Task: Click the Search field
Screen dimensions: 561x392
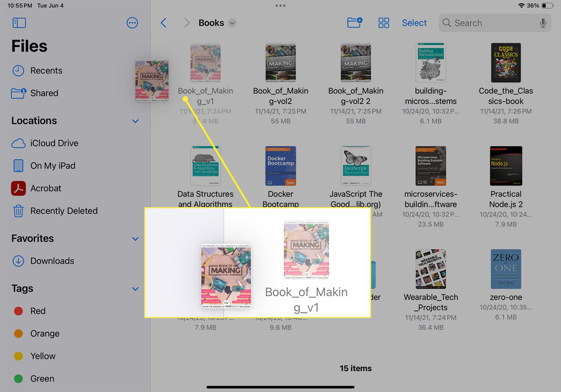Action: (490, 23)
